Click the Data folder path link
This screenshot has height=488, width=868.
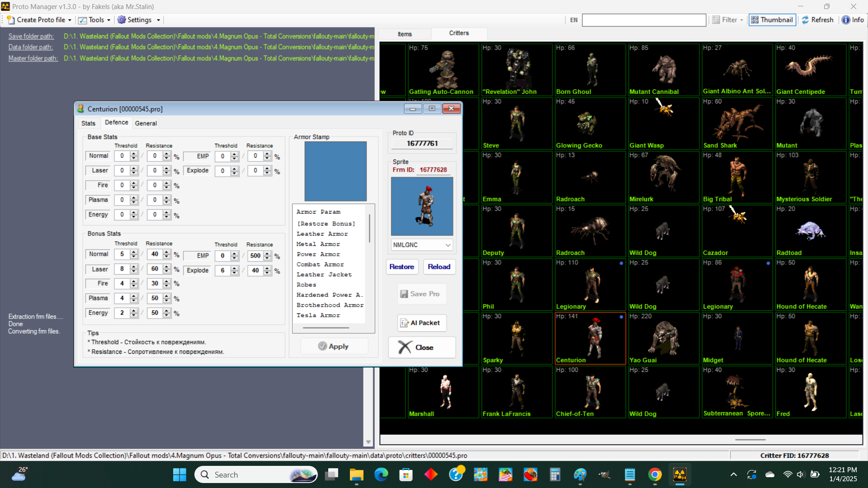30,47
